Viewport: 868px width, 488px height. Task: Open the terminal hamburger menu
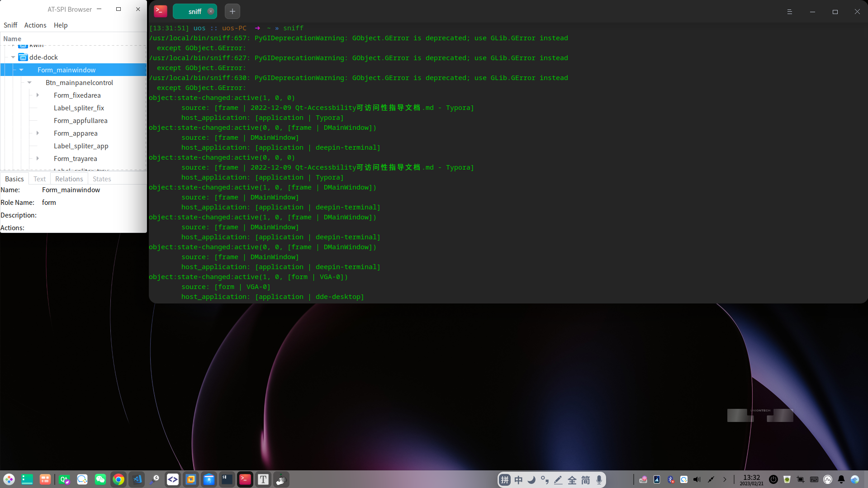coord(789,12)
